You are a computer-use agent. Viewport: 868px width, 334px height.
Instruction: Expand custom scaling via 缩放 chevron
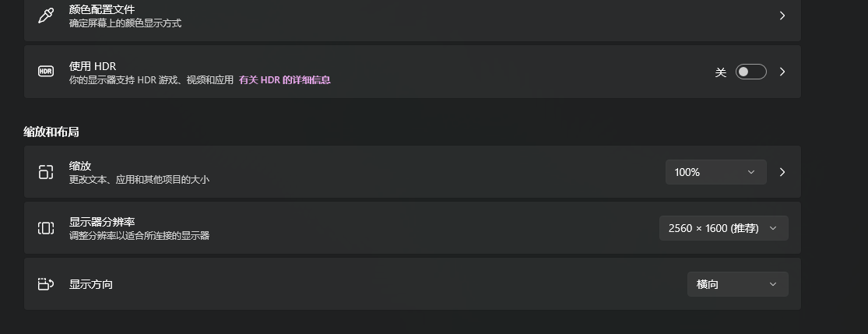coord(782,172)
